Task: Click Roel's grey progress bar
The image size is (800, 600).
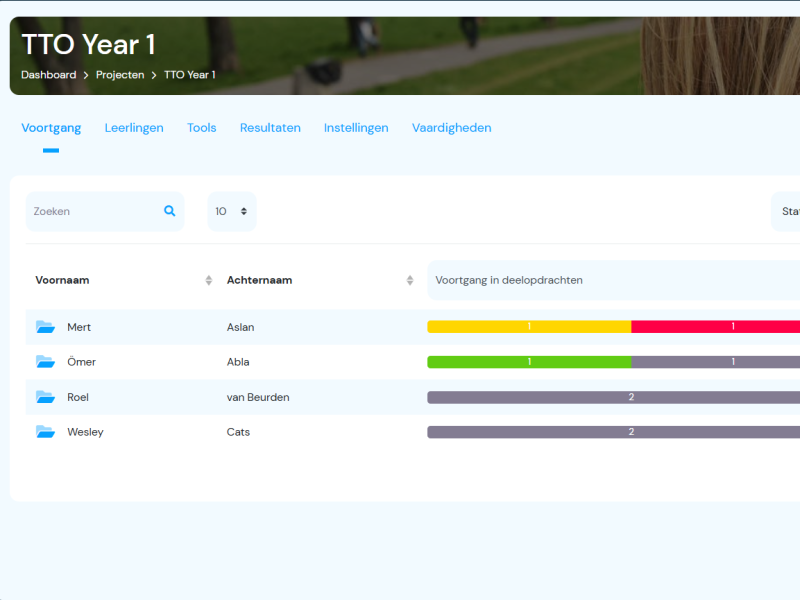Action: pos(613,397)
